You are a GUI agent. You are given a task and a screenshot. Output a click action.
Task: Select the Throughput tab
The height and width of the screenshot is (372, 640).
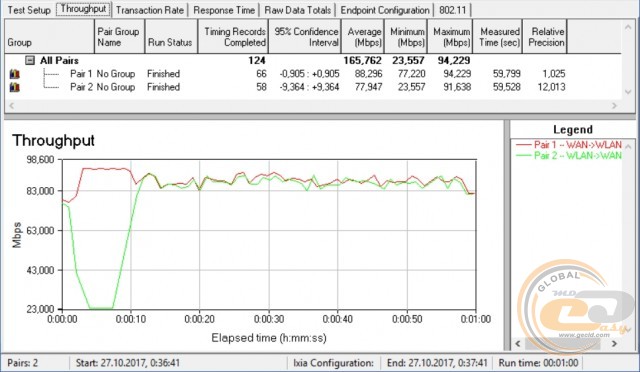[x=83, y=9]
